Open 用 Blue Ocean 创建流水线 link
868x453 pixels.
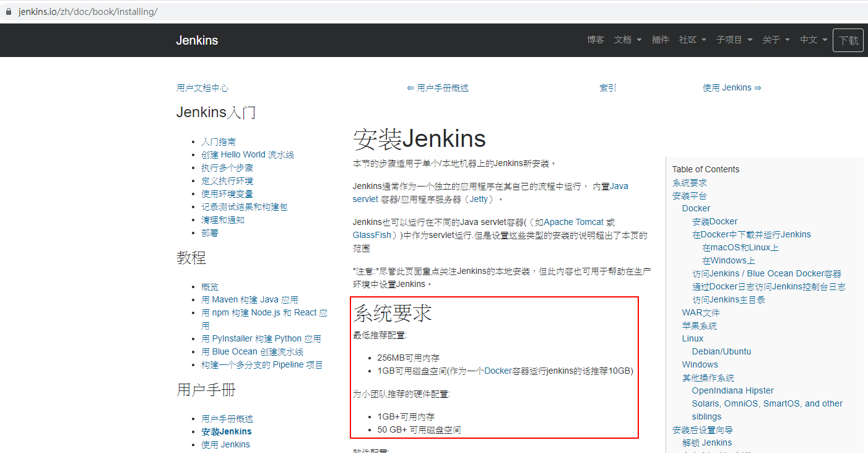[252, 352]
